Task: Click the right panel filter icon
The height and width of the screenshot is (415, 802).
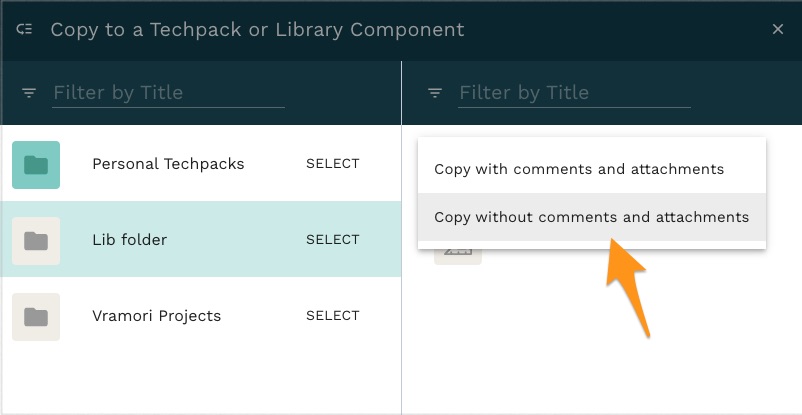Action: [x=435, y=93]
